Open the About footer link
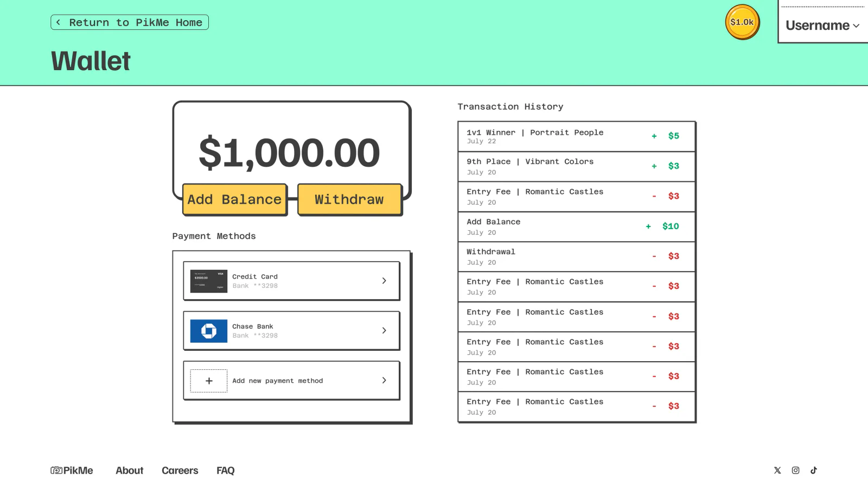 pos(129,470)
